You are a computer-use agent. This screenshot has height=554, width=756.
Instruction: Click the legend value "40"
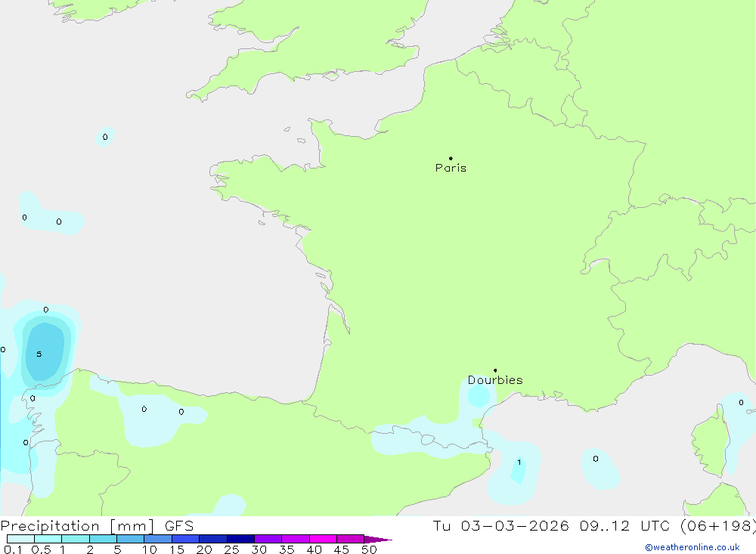pyautogui.click(x=314, y=549)
